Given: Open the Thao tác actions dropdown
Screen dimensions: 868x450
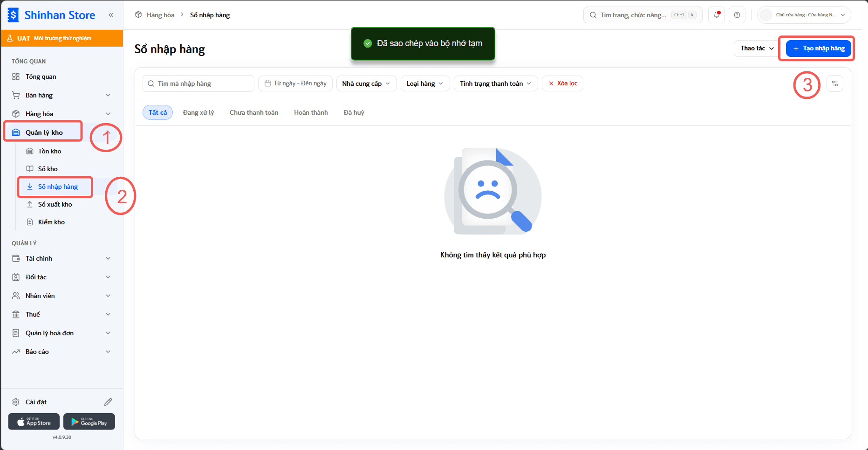Looking at the screenshot, I should coord(757,48).
